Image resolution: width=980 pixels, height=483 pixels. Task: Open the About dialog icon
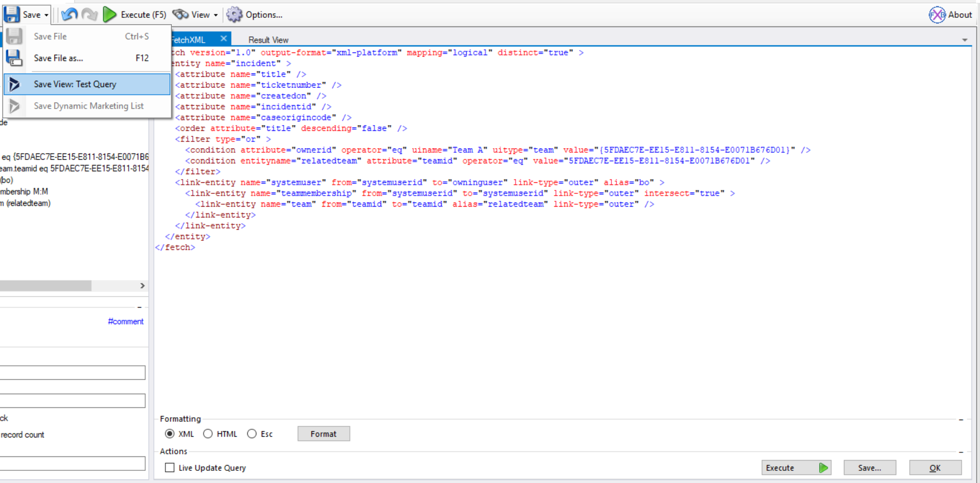[937, 14]
